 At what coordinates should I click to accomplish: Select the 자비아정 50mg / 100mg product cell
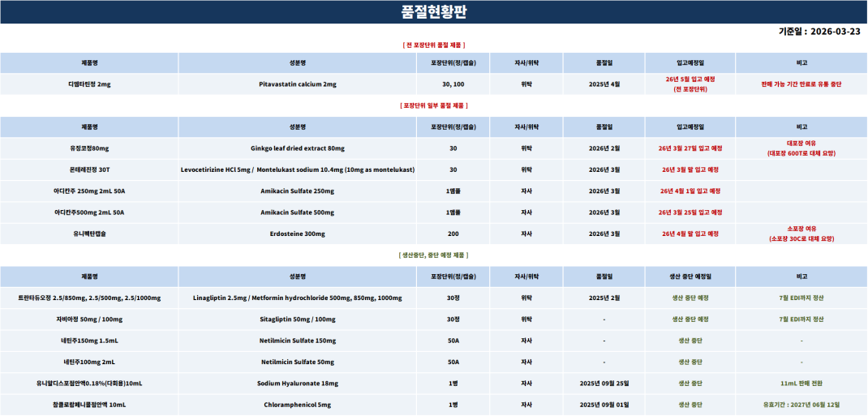[89, 320]
